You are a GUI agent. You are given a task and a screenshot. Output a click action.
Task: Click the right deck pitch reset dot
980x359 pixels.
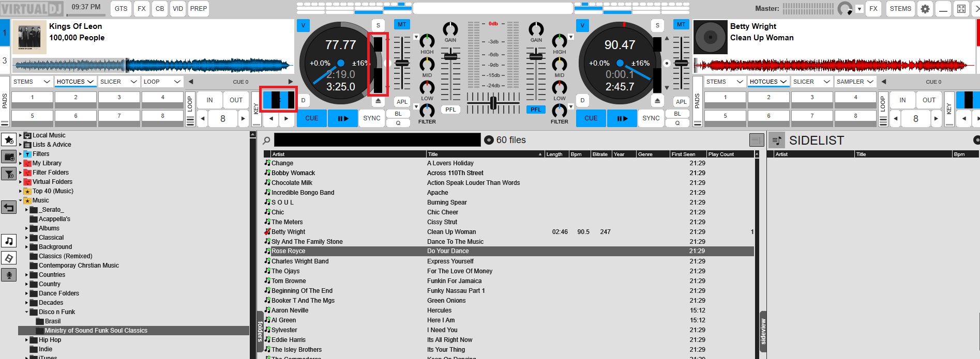tap(667, 63)
